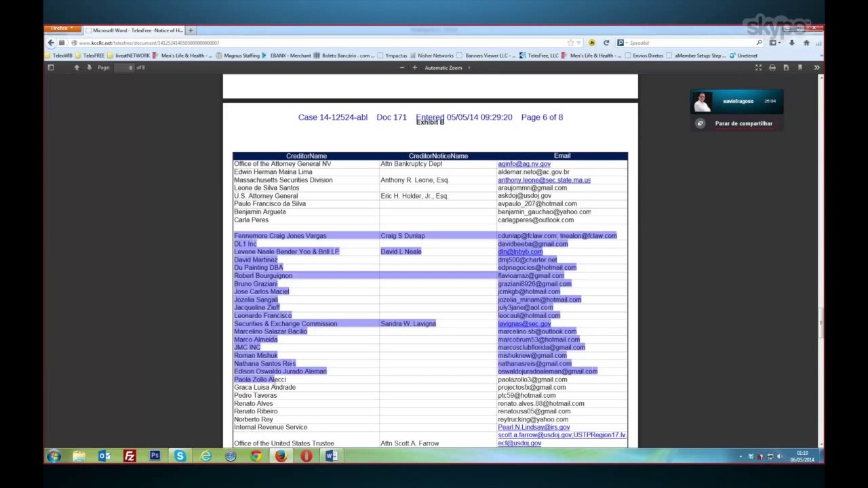
Task: Select the Benjamin Argueta creditor cell
Action: [x=307, y=212]
